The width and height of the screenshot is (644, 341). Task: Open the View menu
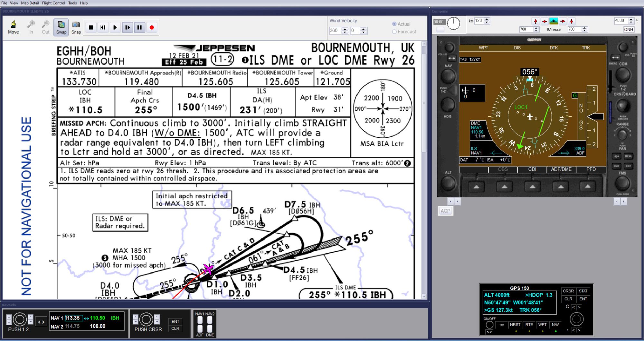click(14, 3)
